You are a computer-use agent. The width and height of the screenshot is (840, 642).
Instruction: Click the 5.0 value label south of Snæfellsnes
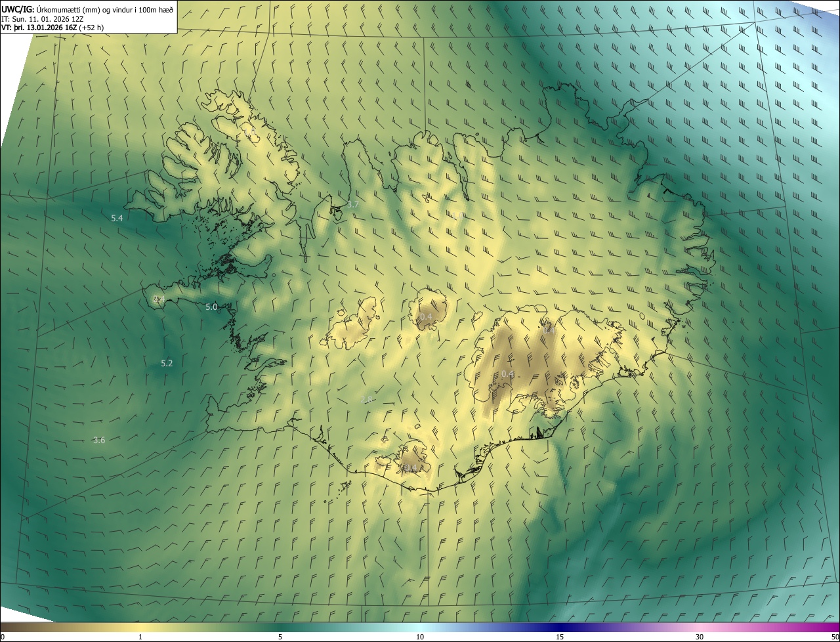tap(211, 307)
